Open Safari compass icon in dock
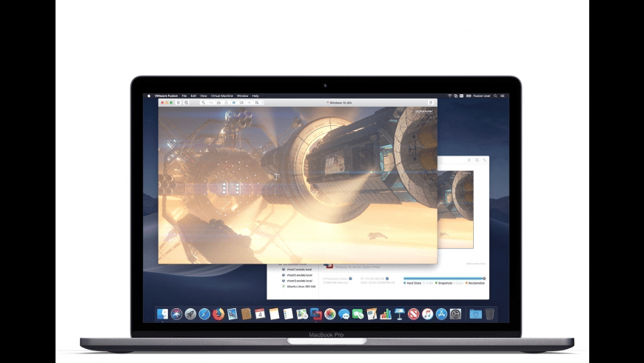This screenshot has width=644, height=363. click(x=204, y=314)
